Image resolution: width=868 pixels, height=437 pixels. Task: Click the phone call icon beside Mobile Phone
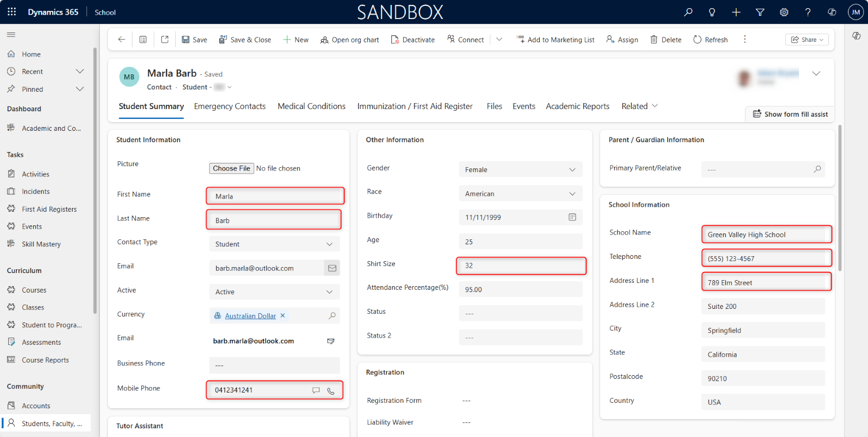(330, 391)
